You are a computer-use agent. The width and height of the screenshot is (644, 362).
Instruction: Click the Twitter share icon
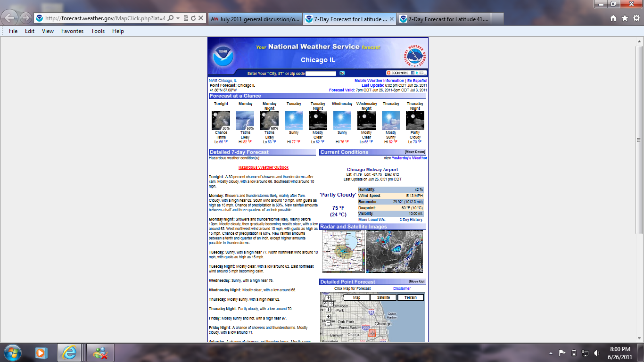pyautogui.click(x=417, y=73)
